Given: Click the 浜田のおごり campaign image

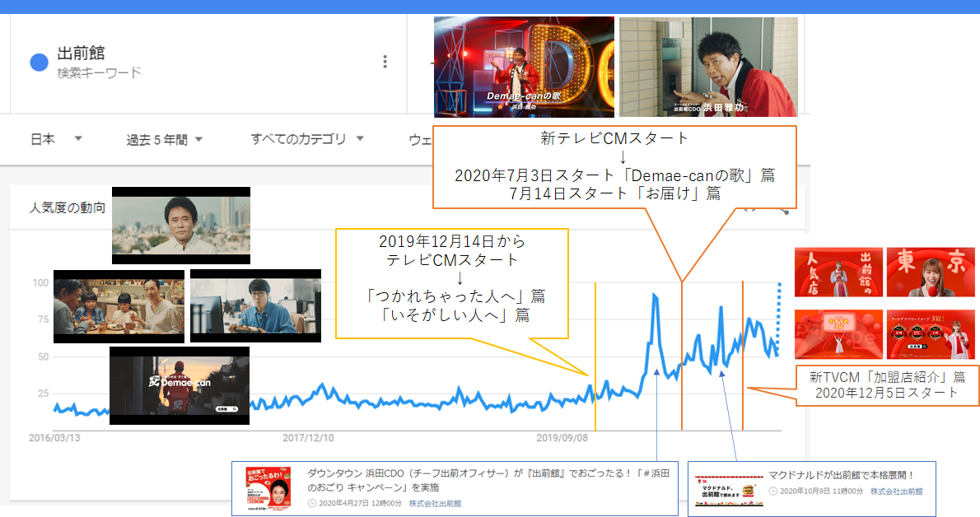Looking at the screenshot, I should [268, 490].
